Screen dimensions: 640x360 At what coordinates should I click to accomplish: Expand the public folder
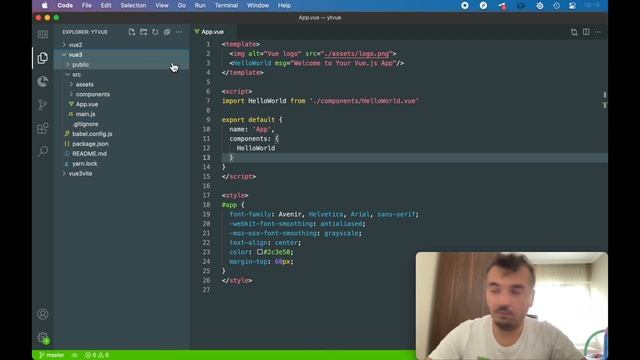pyautogui.click(x=121, y=64)
